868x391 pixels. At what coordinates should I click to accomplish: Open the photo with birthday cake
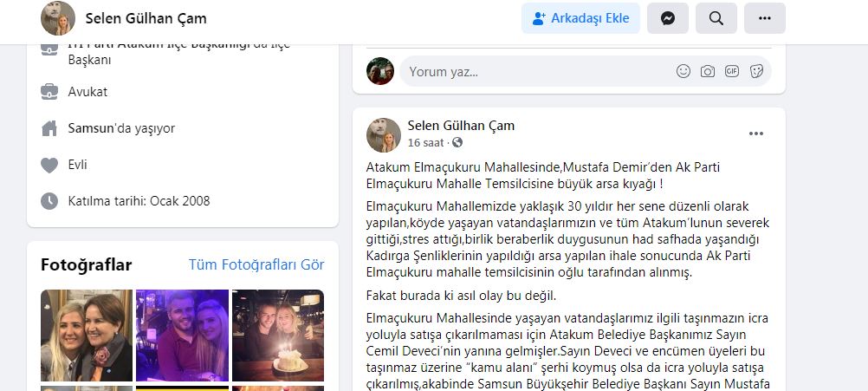point(278,336)
